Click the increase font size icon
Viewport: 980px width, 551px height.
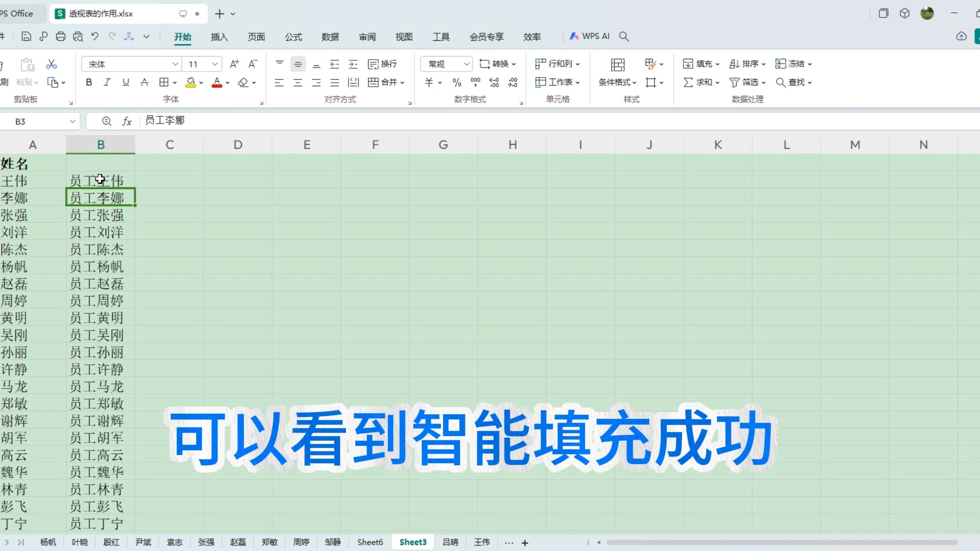tap(234, 64)
